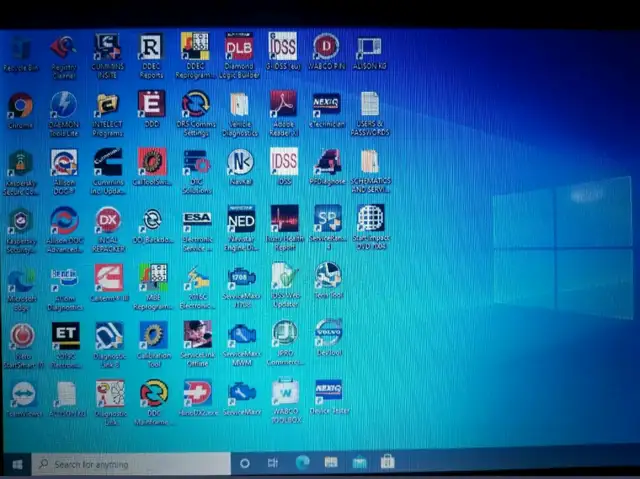Open the INTELECT Programs folder icon
Viewport: 640px width, 479px height.
(107, 104)
